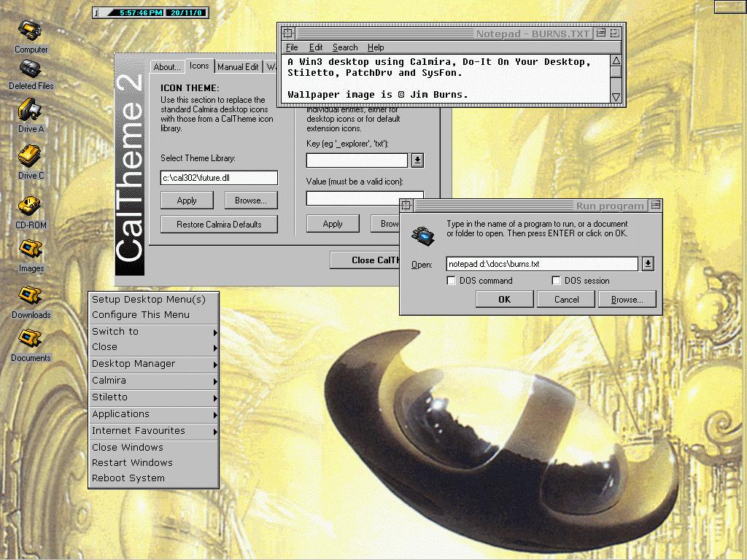Enable the DOS session checkbox
The height and width of the screenshot is (560, 747).
click(557, 281)
